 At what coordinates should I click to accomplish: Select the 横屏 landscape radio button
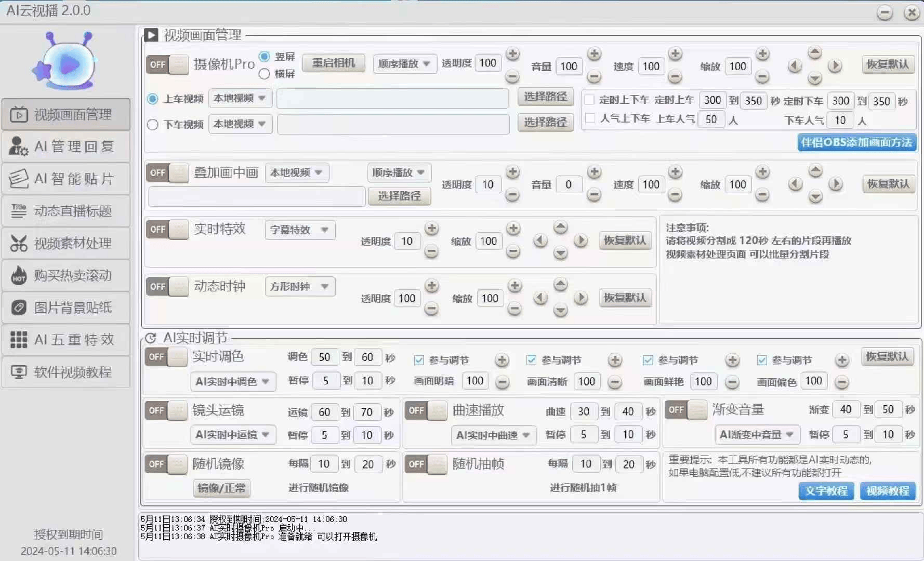(x=265, y=74)
